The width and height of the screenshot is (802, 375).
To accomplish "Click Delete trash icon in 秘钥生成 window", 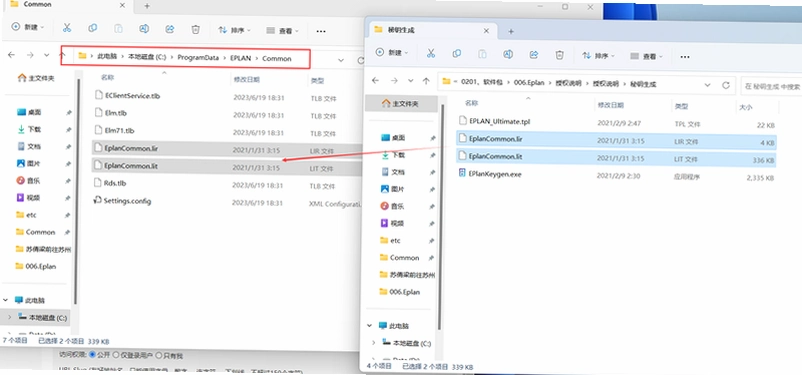I will tap(560, 54).
